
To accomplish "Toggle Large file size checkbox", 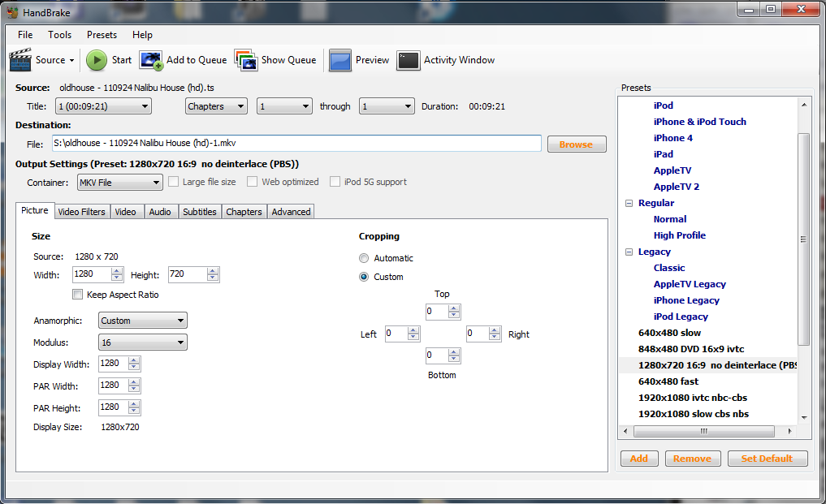I will pos(173,182).
